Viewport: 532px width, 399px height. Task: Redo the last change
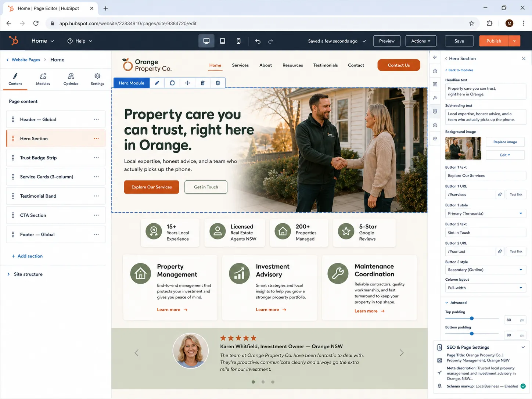click(x=271, y=41)
